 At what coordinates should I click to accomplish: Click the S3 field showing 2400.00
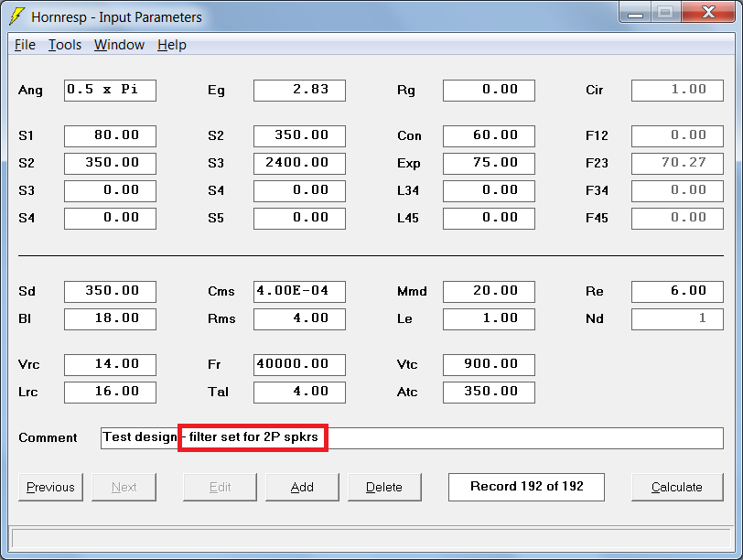pyautogui.click(x=299, y=164)
